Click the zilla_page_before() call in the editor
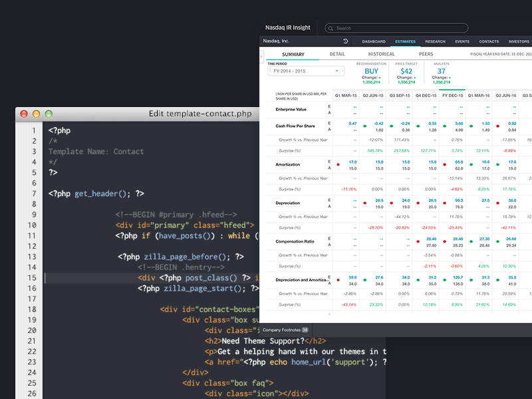 tap(185, 257)
